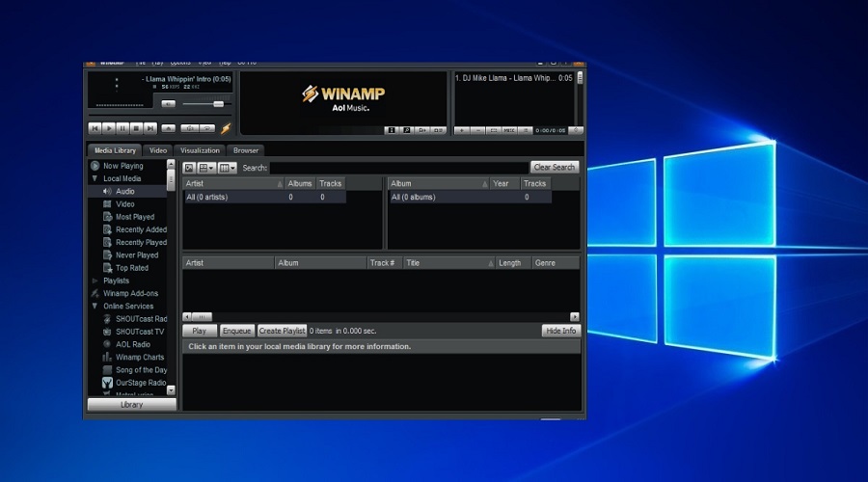Click the Eject open file button

168,128
